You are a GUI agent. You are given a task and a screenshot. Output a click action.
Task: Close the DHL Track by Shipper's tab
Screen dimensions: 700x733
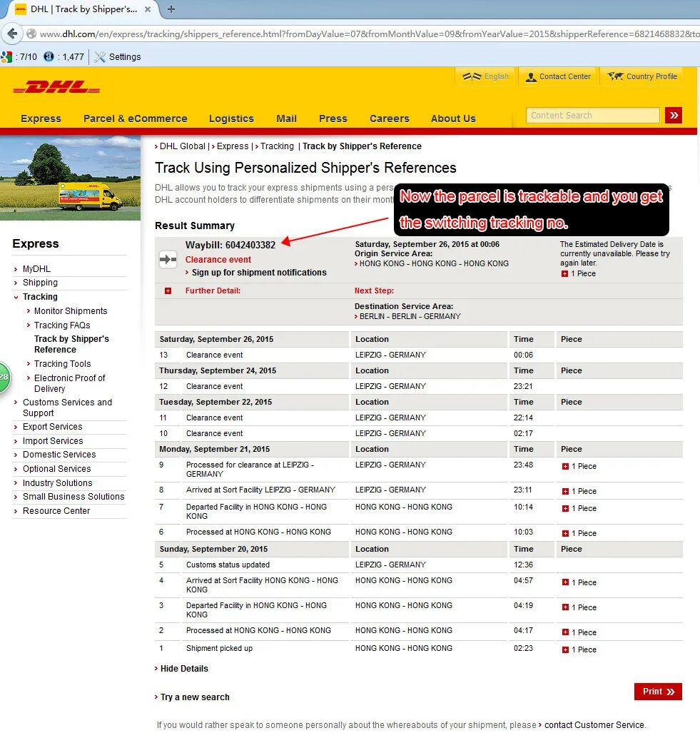147,9
